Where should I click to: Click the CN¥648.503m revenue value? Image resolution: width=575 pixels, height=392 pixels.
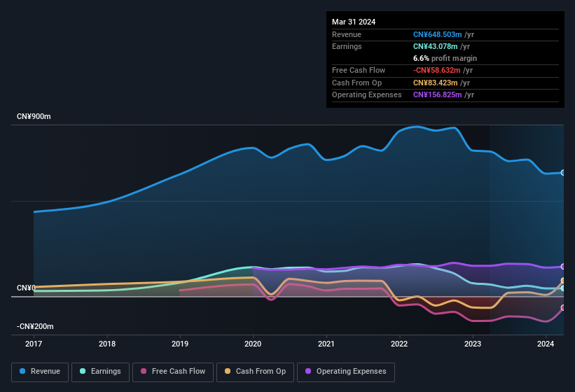click(437, 34)
